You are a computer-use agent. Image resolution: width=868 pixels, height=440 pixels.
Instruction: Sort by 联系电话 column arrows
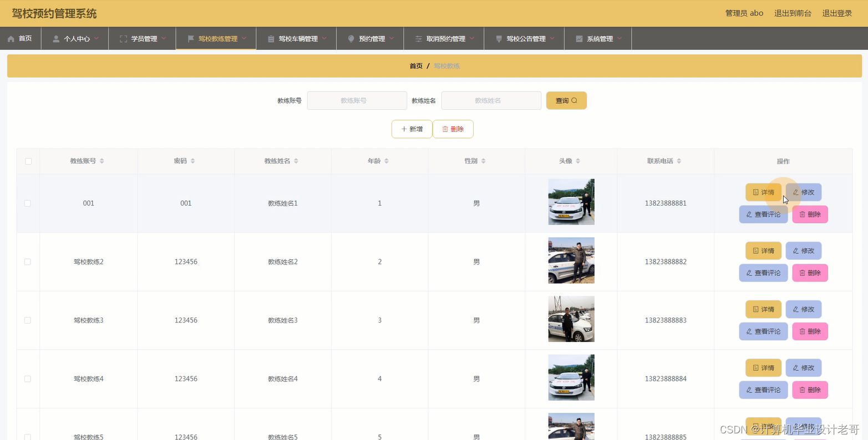click(x=679, y=161)
